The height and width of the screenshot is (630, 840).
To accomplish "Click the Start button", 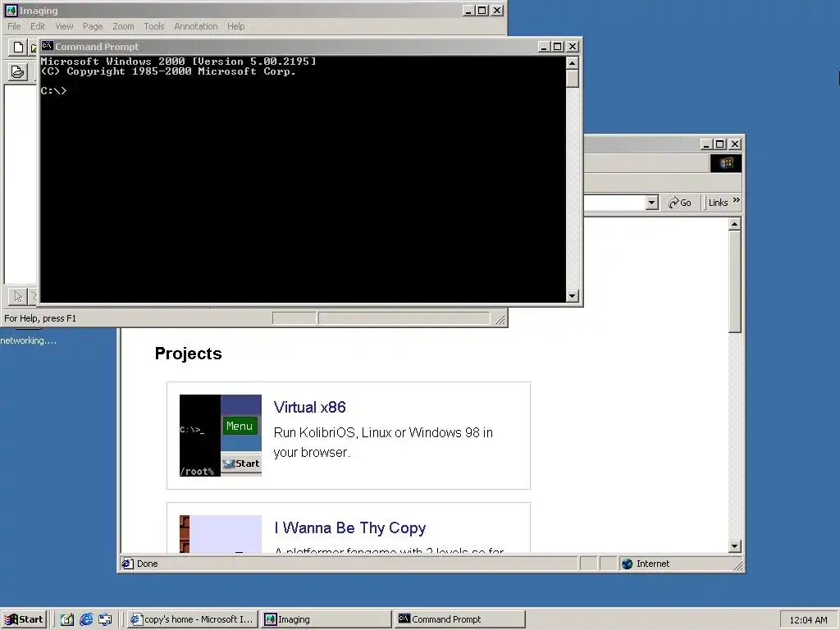I will [24, 619].
